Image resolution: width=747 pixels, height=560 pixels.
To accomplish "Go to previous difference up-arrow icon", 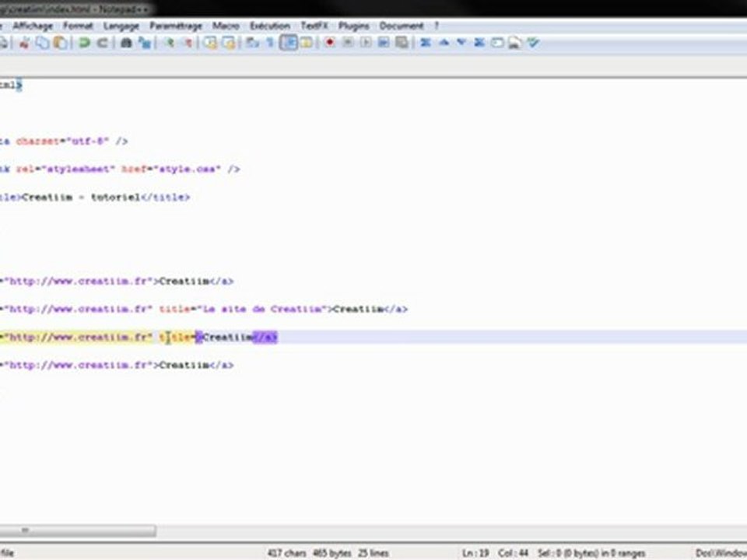I will 444,43.
